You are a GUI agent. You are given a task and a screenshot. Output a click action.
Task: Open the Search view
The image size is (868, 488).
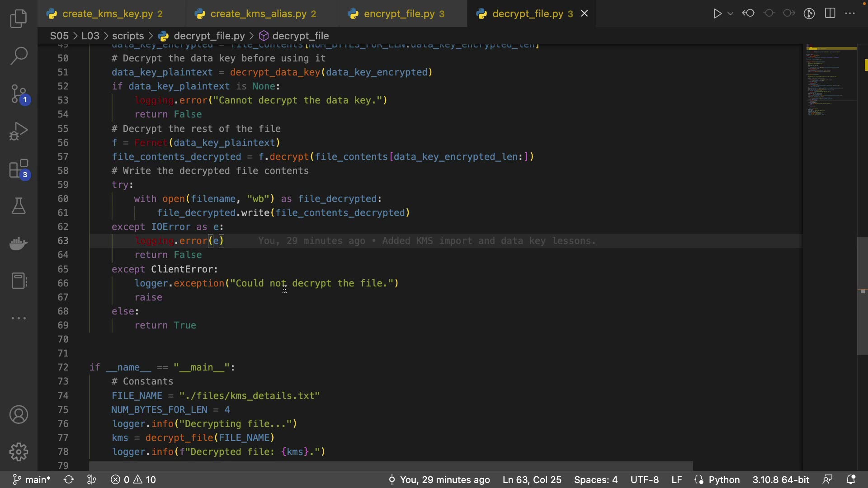click(x=19, y=56)
